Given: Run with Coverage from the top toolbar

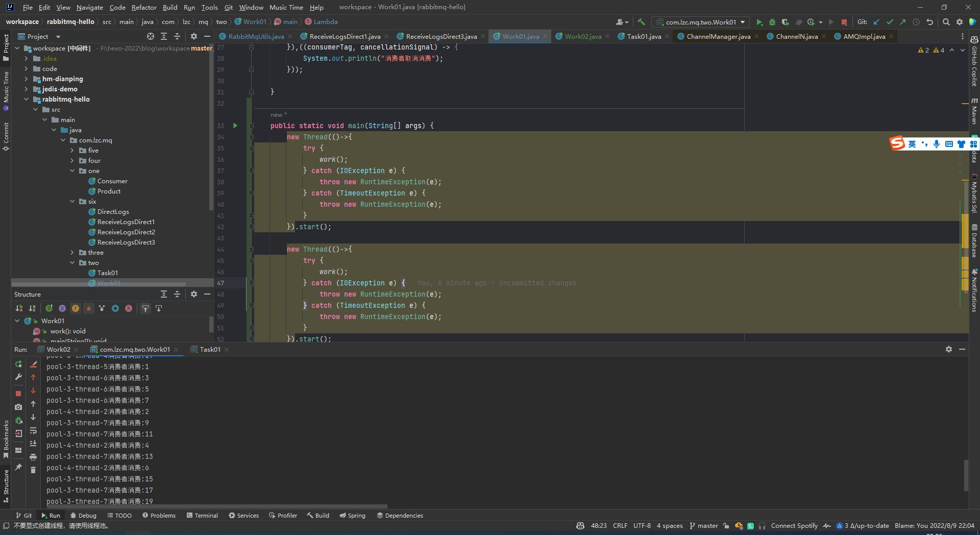Looking at the screenshot, I should pyautogui.click(x=785, y=22).
